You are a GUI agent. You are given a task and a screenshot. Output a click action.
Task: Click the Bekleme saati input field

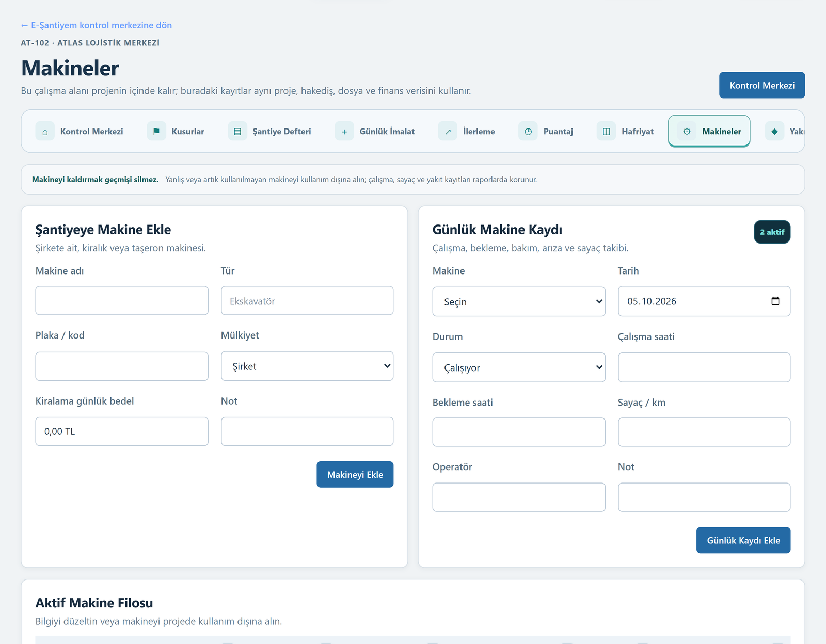(519, 432)
